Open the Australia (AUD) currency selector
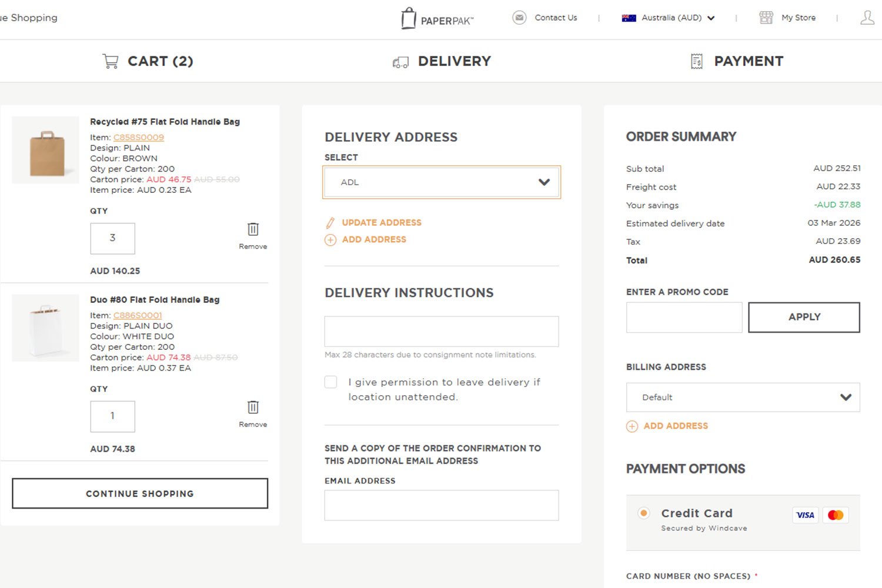882x588 pixels. (x=668, y=18)
